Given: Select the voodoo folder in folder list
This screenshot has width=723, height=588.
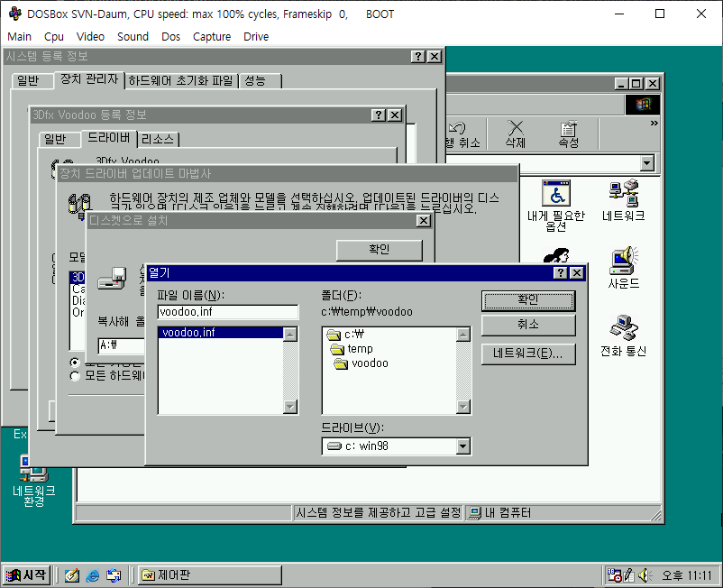Looking at the screenshot, I should [361, 363].
